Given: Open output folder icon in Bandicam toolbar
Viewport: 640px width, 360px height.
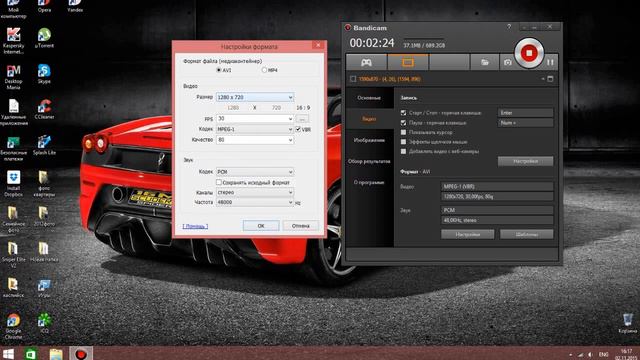Looking at the screenshot, I should click(x=484, y=62).
